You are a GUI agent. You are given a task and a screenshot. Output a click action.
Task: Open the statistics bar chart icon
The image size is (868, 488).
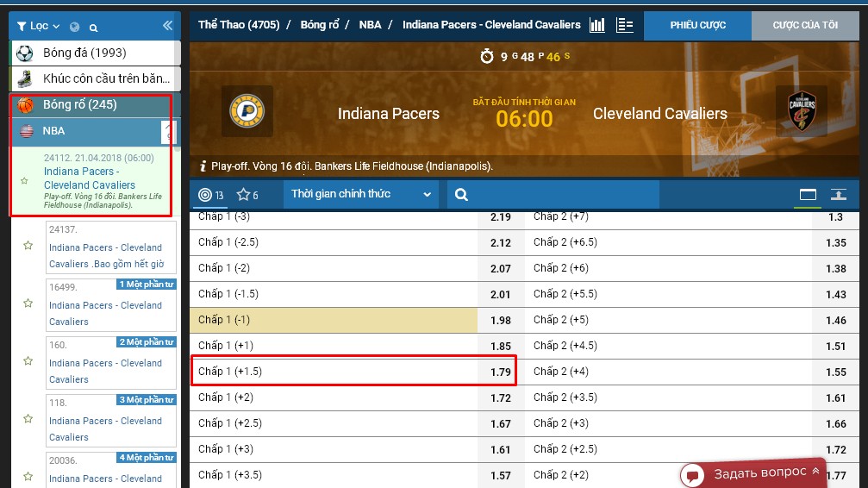point(597,25)
